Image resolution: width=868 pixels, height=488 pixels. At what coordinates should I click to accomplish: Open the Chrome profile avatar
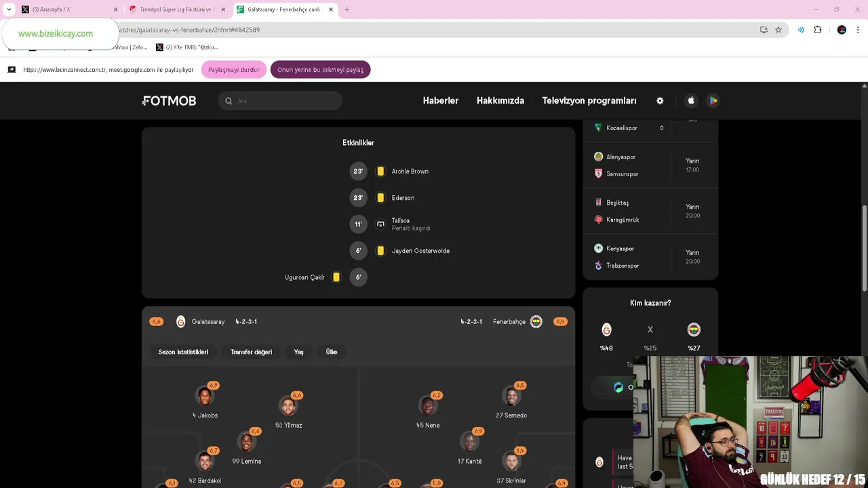(842, 30)
